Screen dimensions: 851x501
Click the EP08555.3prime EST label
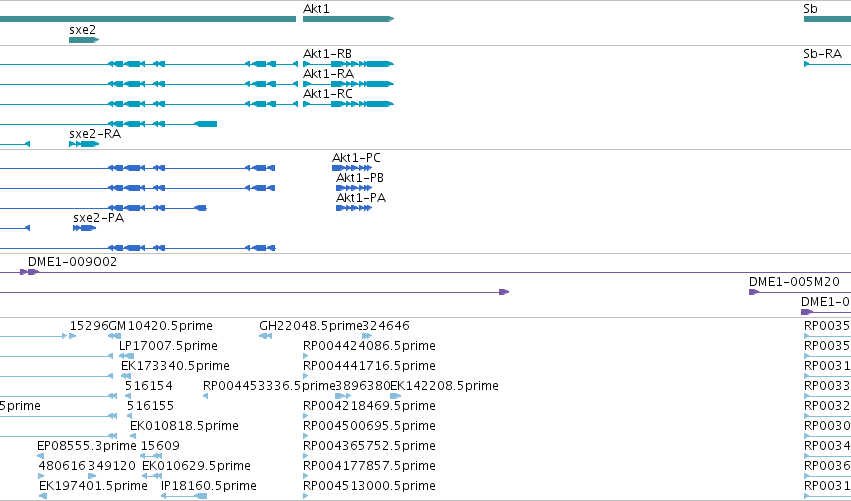87,446
